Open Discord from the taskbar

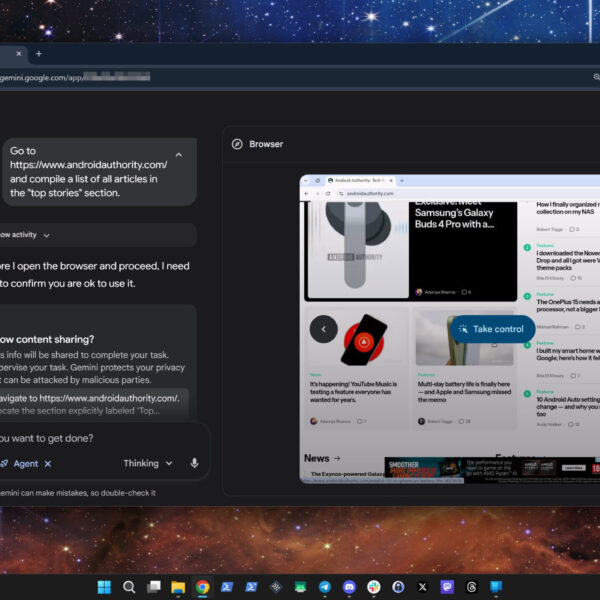(349, 587)
